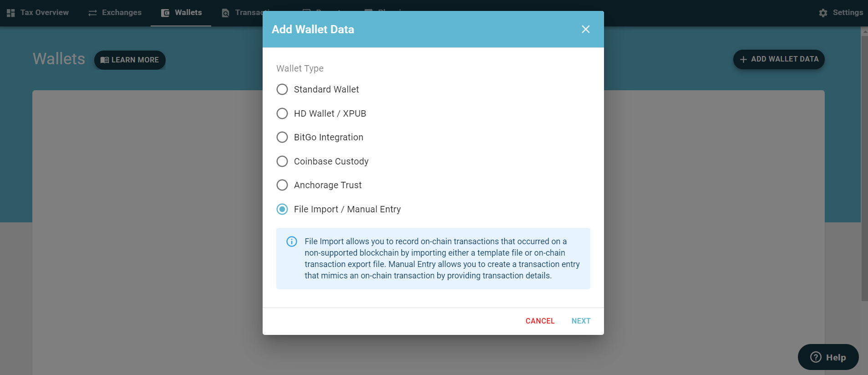Click the CANCEL button

(540, 321)
